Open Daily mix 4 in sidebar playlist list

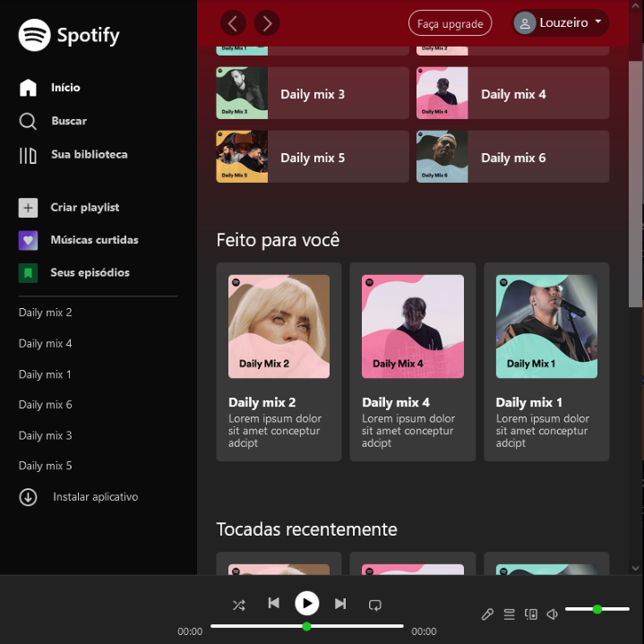[x=45, y=343]
